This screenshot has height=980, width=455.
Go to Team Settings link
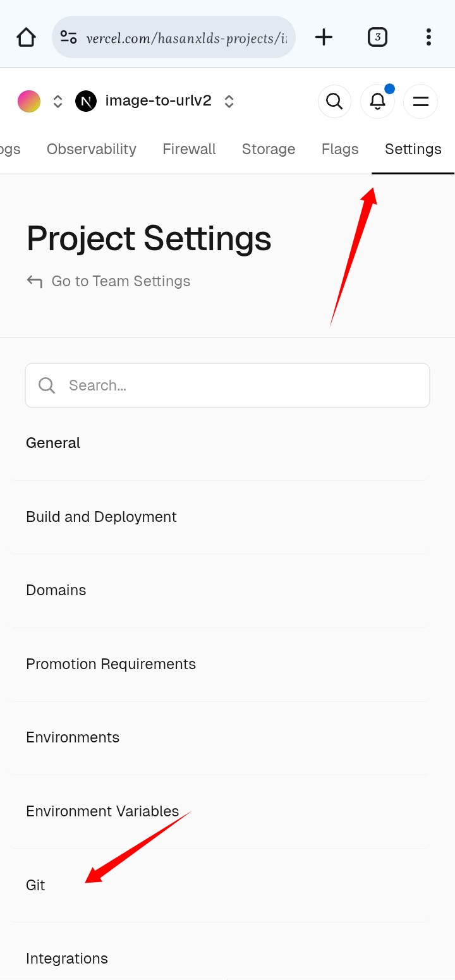coord(120,281)
